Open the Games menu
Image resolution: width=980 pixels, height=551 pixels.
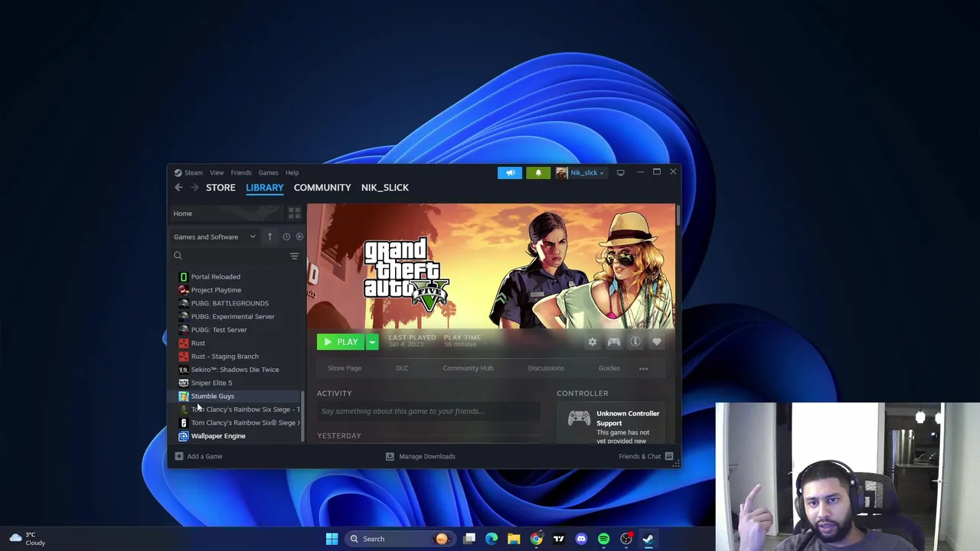(x=268, y=172)
